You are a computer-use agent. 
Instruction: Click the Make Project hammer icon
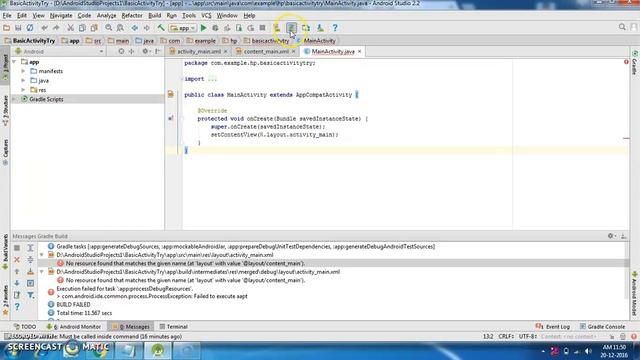click(x=161, y=28)
